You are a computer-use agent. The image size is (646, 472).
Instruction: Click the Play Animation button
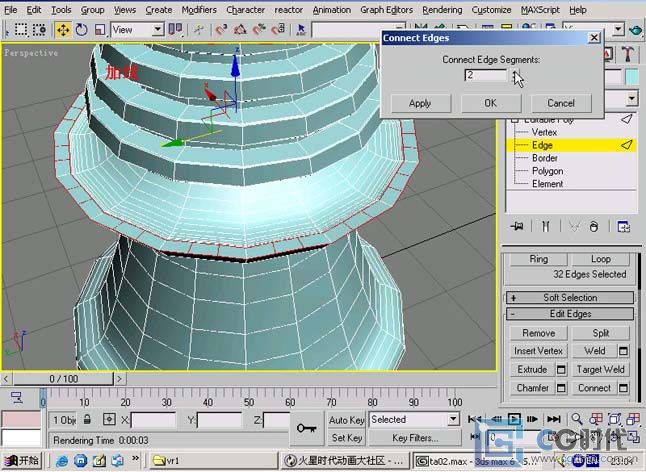click(514, 419)
